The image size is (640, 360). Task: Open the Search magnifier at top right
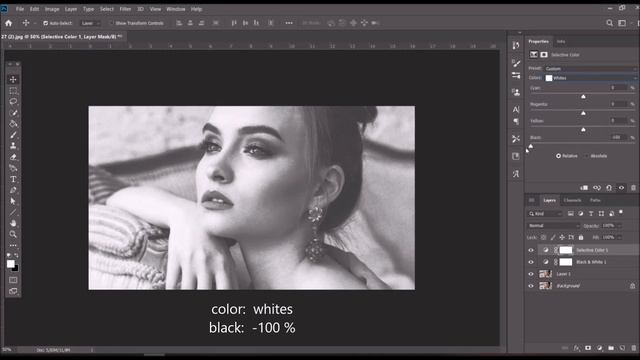(609, 23)
